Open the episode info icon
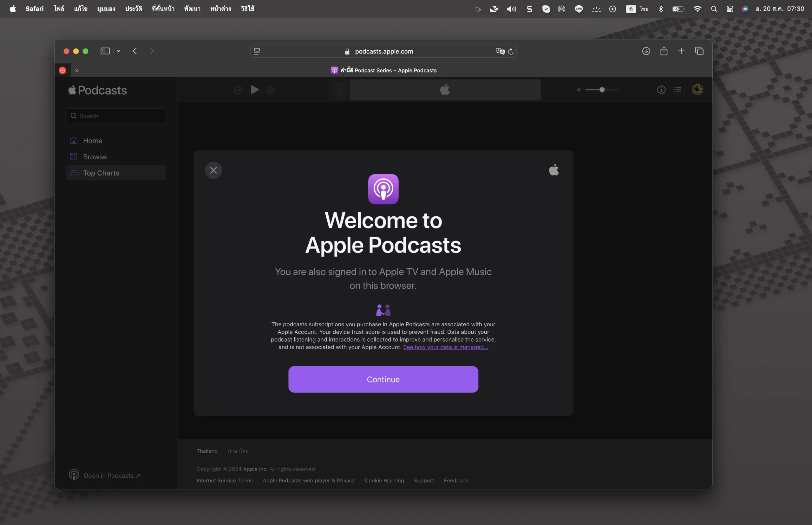The image size is (812, 525). pyautogui.click(x=661, y=90)
